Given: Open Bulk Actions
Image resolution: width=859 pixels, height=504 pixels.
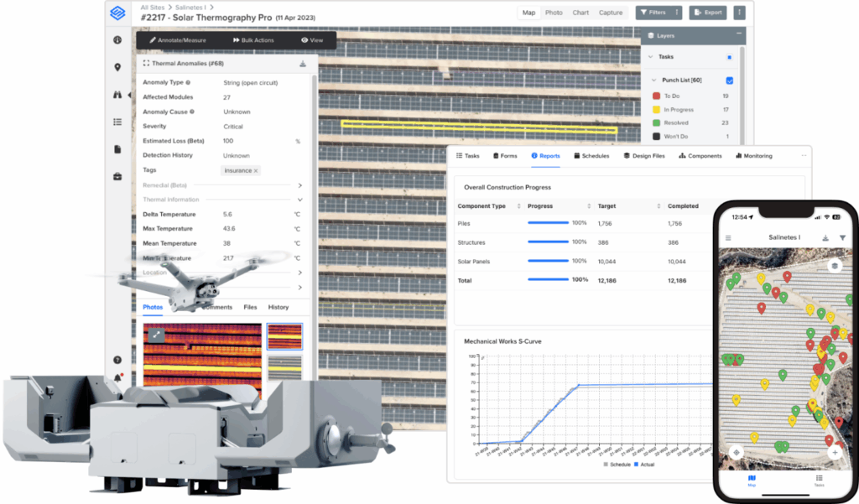Looking at the screenshot, I should tap(253, 40).
